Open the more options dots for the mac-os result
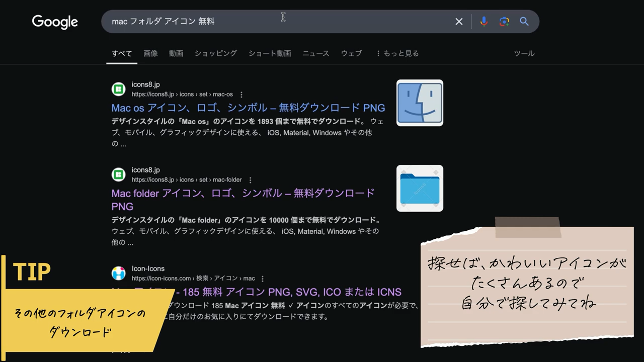Screen dimensions: 644x362 click(x=242, y=95)
